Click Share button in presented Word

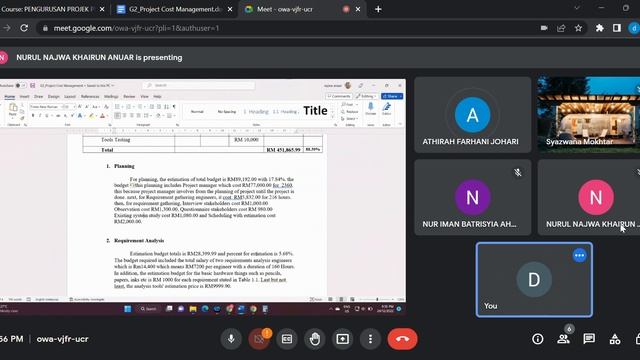pyautogui.click(x=392, y=96)
